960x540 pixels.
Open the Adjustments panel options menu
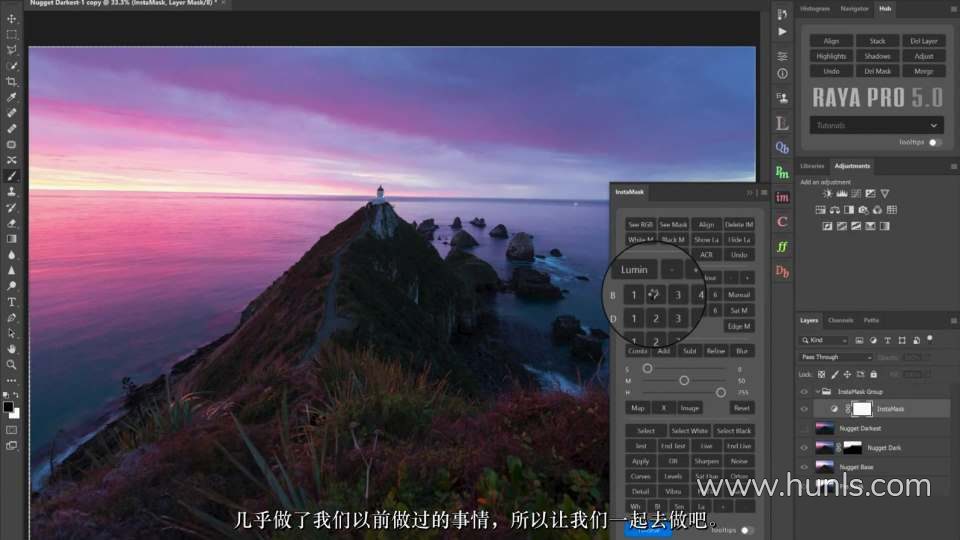tap(953, 167)
